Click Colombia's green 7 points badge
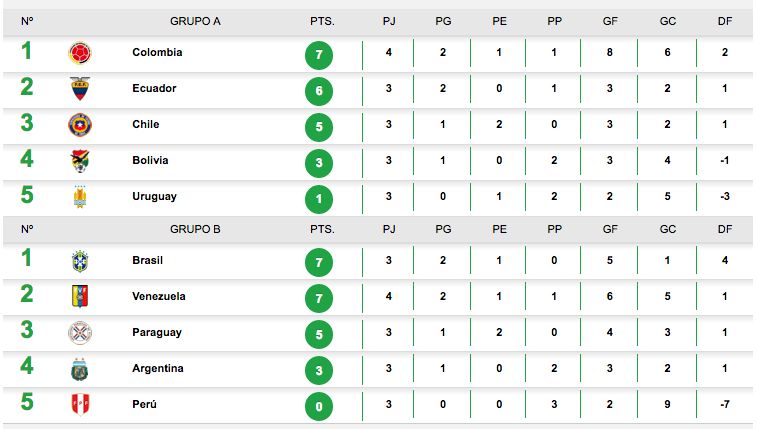Screen dimensions: 757x429 (319, 55)
